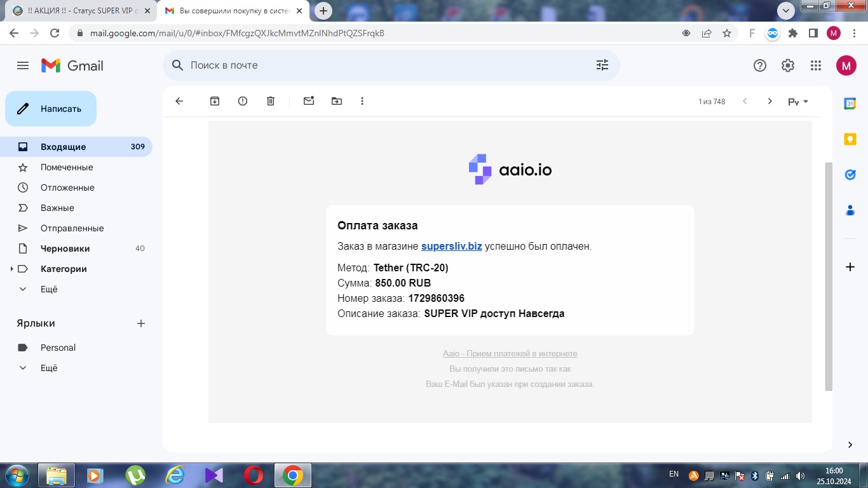Viewport: 868px width, 488px height.
Task: Delete the email using the trash icon
Action: click(271, 101)
